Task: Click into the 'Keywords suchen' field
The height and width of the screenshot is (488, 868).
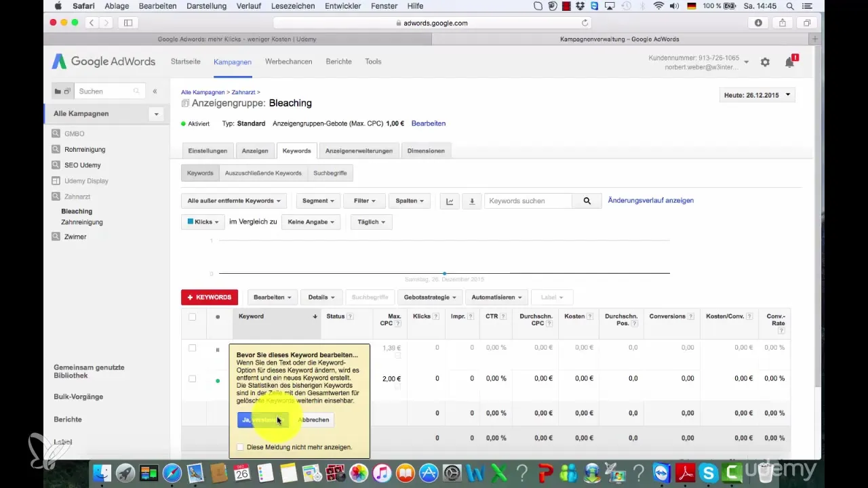Action: pyautogui.click(x=528, y=201)
